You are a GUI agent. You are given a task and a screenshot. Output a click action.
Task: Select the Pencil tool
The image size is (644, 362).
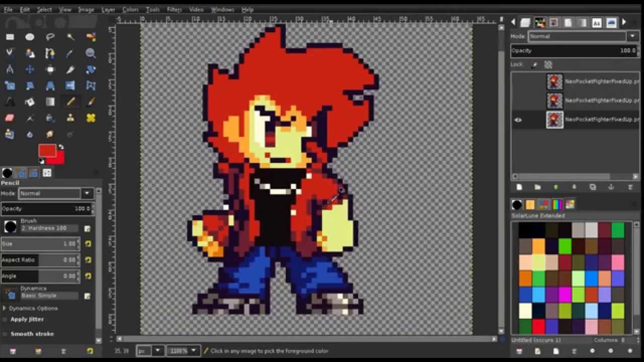tap(70, 102)
